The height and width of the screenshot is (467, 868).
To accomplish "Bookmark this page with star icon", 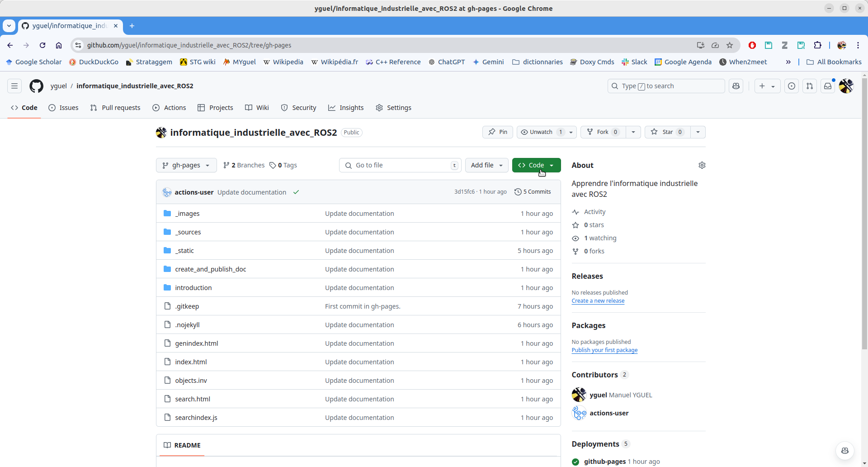I will [730, 45].
